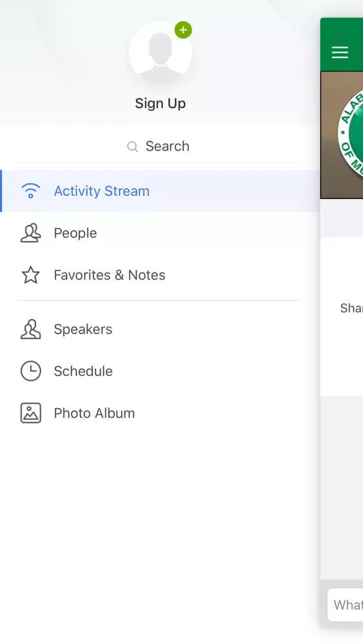Click the Favorites star icon
The height and width of the screenshot is (644, 363).
coord(31,275)
